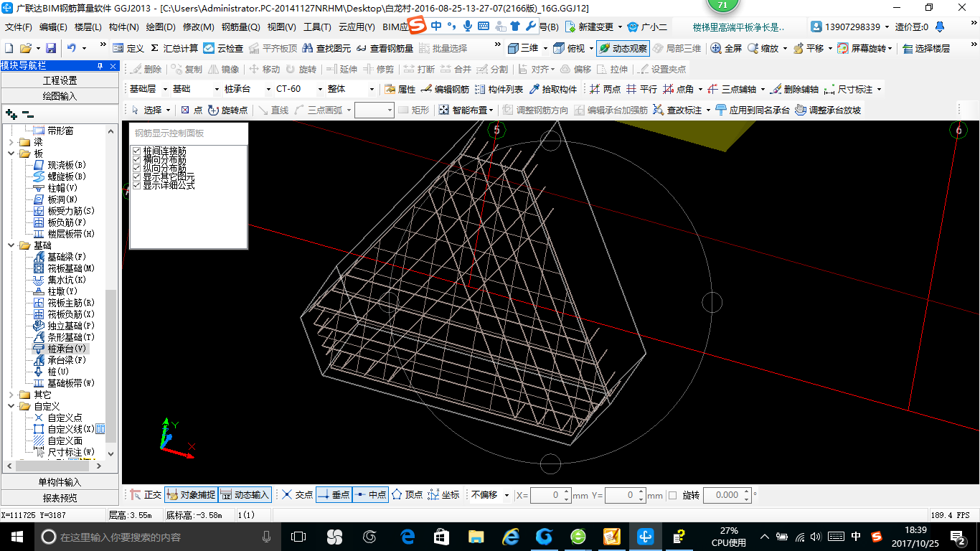Toggle the 旋转 checkbox in bottom bar

(672, 495)
